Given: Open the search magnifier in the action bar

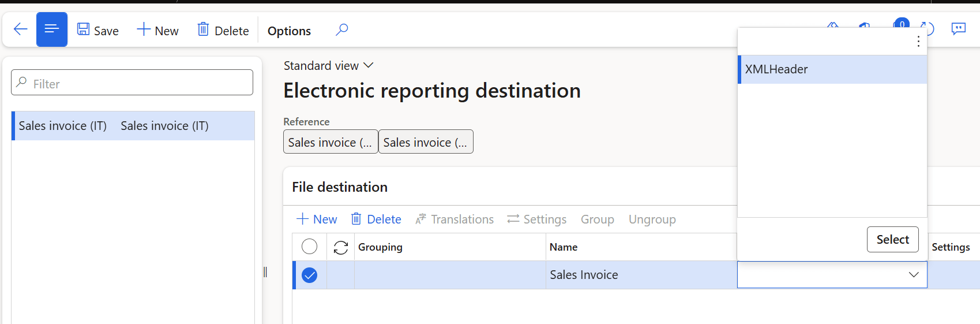Looking at the screenshot, I should (x=342, y=29).
